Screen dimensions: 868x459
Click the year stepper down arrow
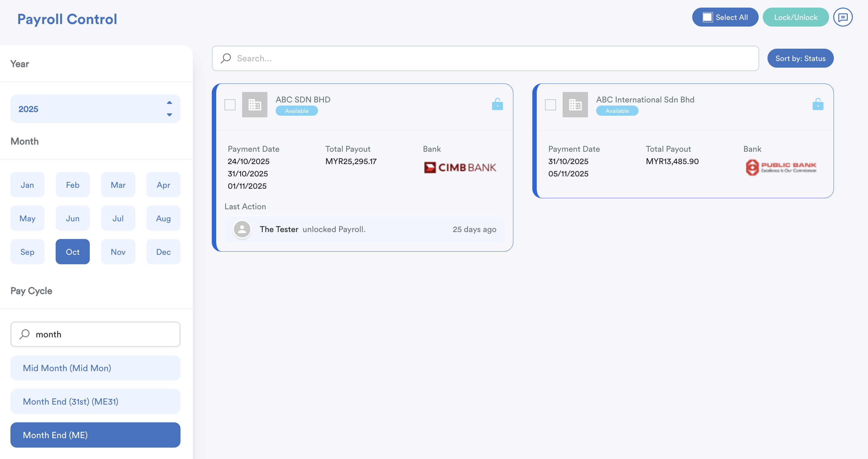[169, 115]
